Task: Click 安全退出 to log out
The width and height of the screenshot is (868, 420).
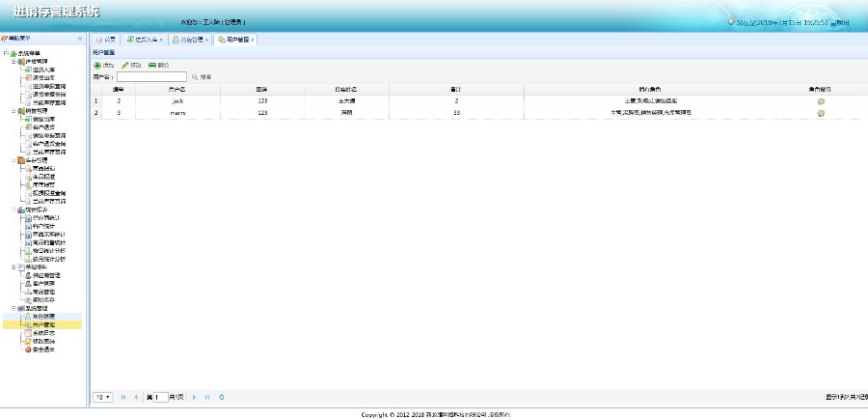Action: (43, 350)
